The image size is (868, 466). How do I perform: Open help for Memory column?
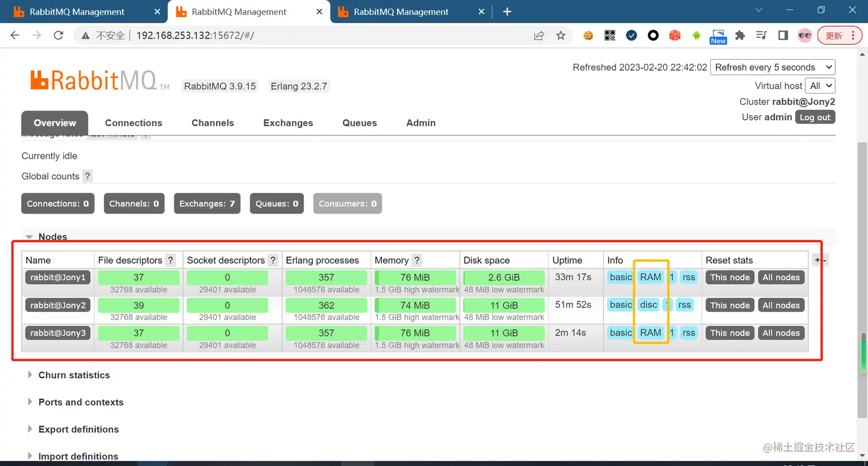(x=417, y=260)
